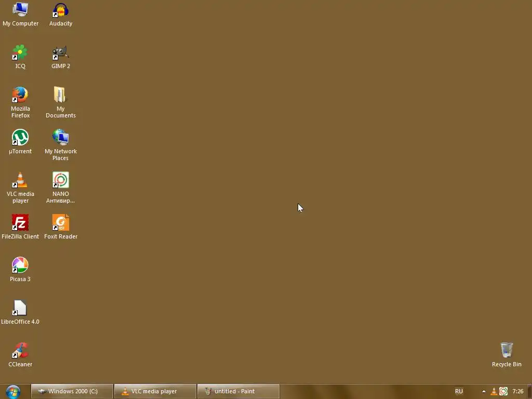
Task: Click the RU language indicator
Action: point(459,391)
